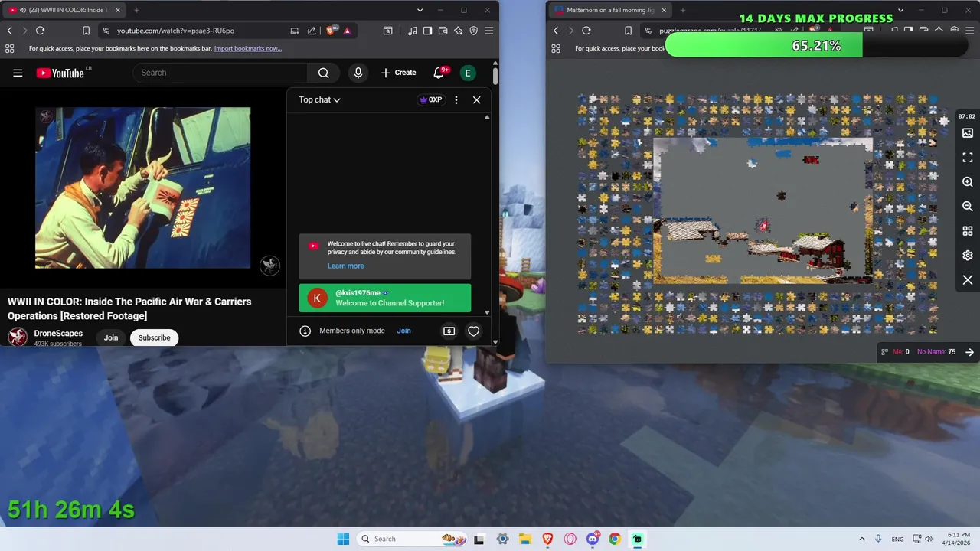The width and height of the screenshot is (980, 551).
Task: Go back in the puzzle browser window
Action: [556, 31]
